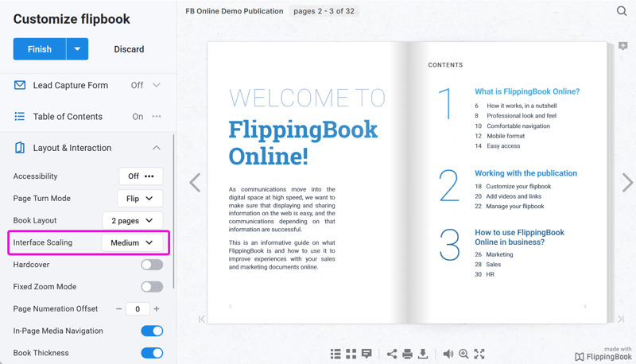Click the notes icon beside the book

pos(623,46)
